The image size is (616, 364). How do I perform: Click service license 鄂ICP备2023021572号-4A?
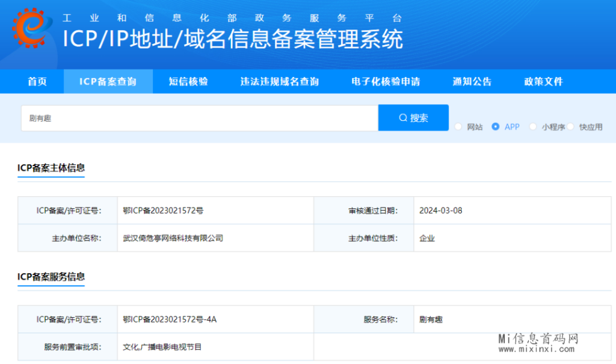[170, 319]
